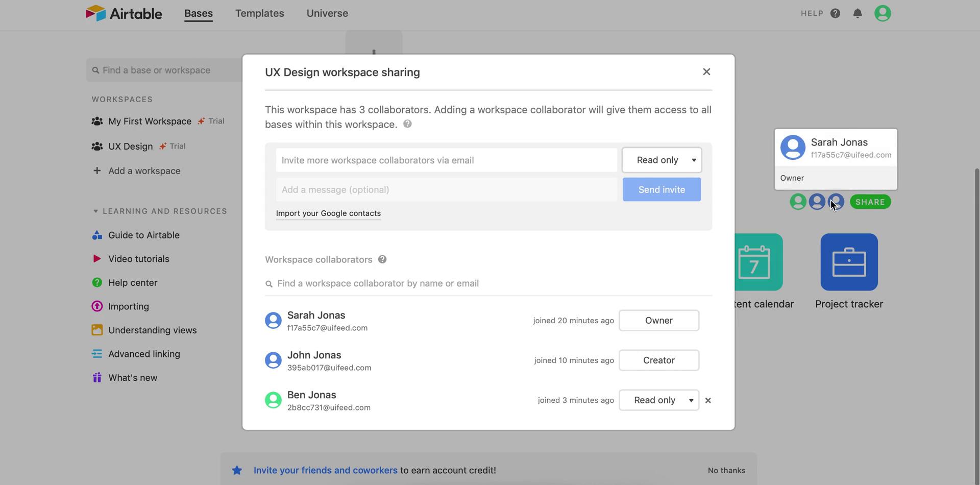This screenshot has width=980, height=485.
Task: Click Import your Google contacts link
Action: 328,213
